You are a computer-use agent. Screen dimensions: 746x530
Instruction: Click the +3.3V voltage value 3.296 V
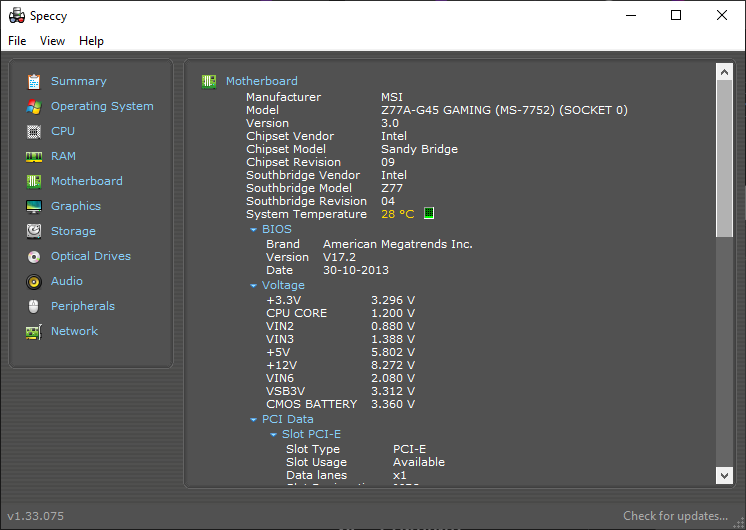393,301
